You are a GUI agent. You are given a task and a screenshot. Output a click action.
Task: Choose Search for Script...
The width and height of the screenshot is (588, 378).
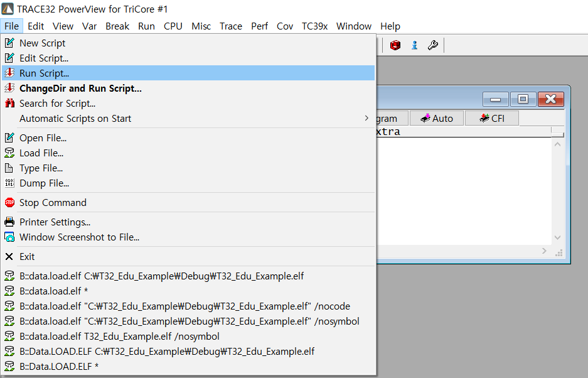[188, 103]
